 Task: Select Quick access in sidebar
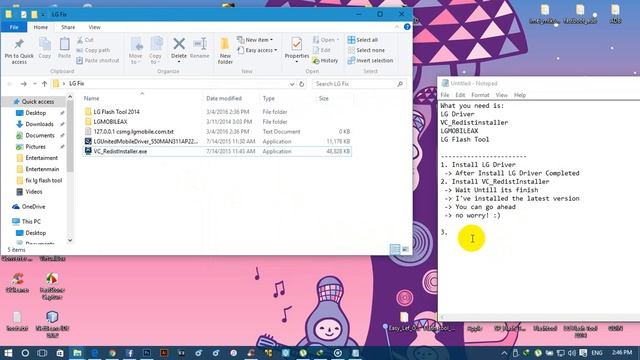[34, 102]
